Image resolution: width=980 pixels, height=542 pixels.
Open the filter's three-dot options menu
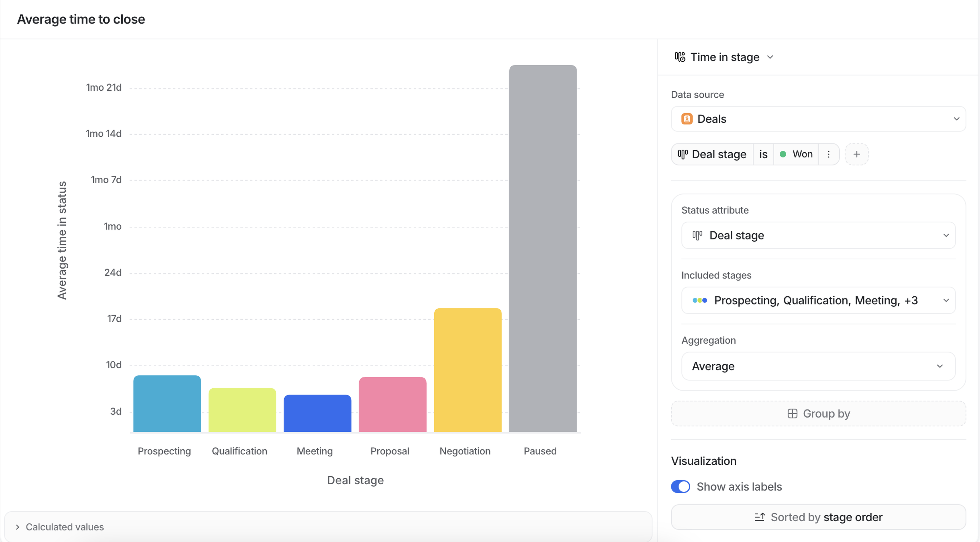click(x=829, y=154)
